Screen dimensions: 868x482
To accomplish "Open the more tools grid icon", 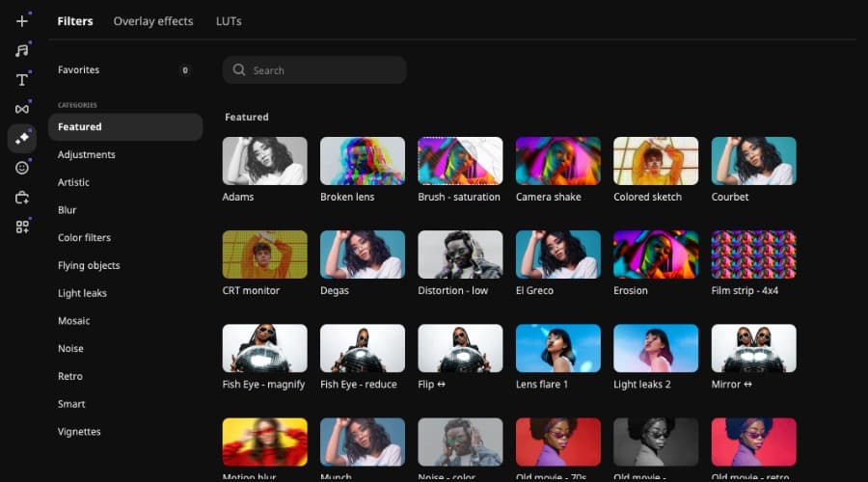I will pos(22,227).
